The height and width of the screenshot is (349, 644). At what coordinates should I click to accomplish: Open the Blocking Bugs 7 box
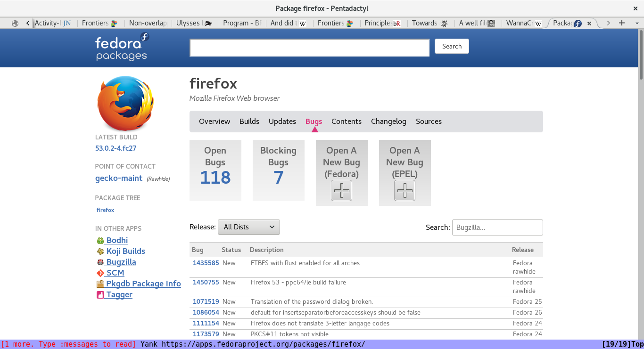click(x=279, y=170)
